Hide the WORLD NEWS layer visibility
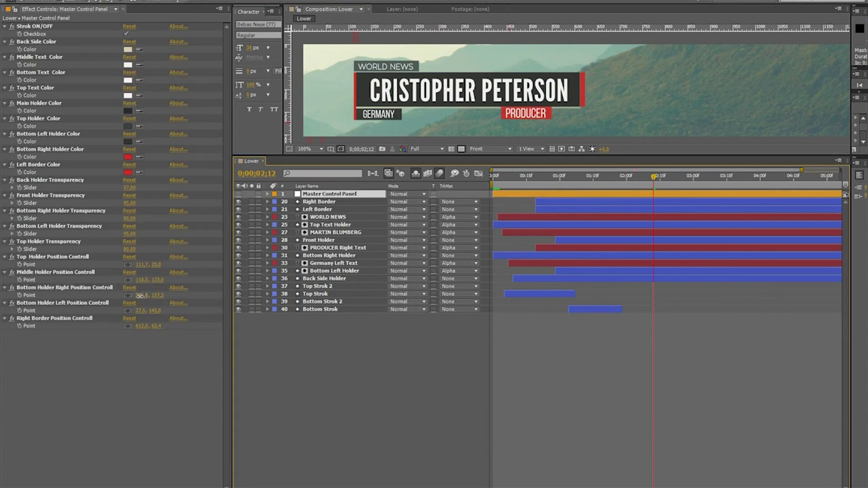 238,217
